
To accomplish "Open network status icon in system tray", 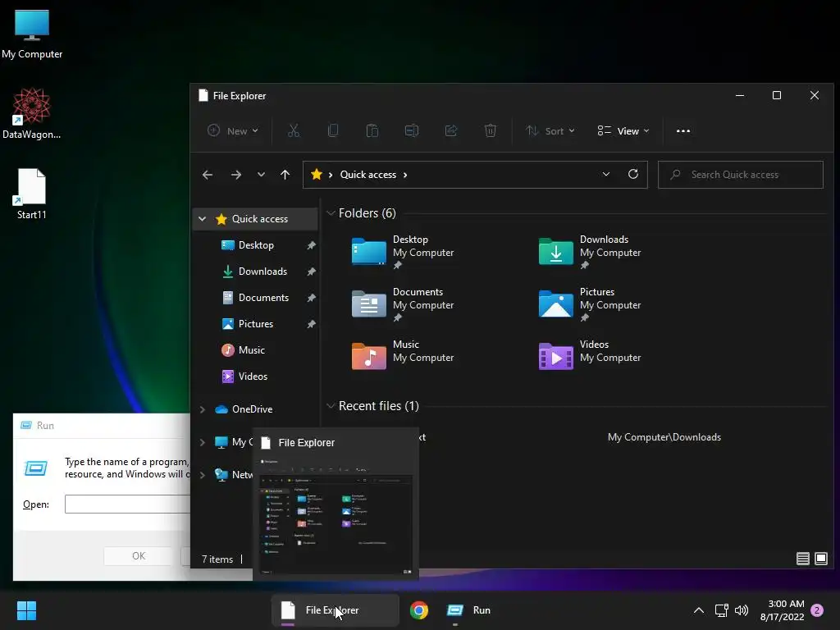I will (x=721, y=610).
